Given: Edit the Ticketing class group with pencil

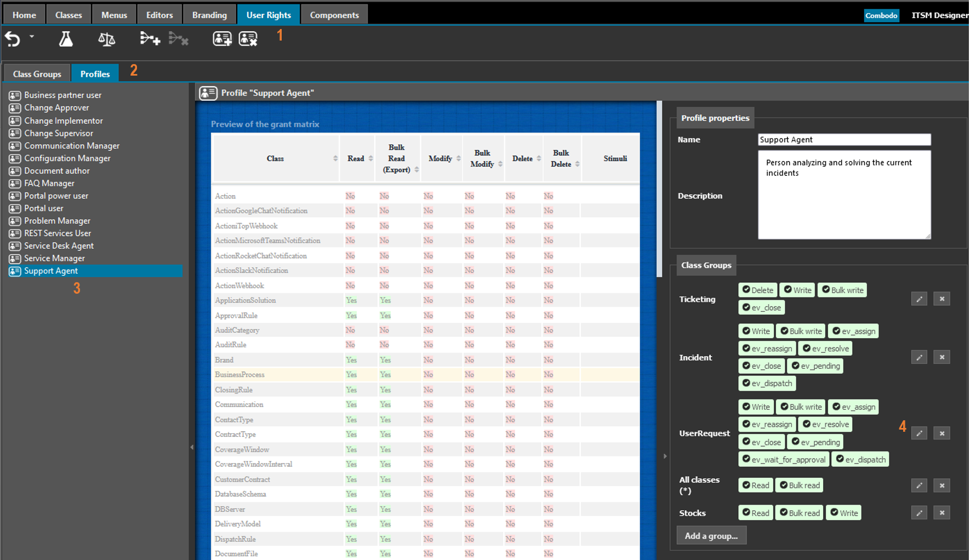Looking at the screenshot, I should point(919,299).
